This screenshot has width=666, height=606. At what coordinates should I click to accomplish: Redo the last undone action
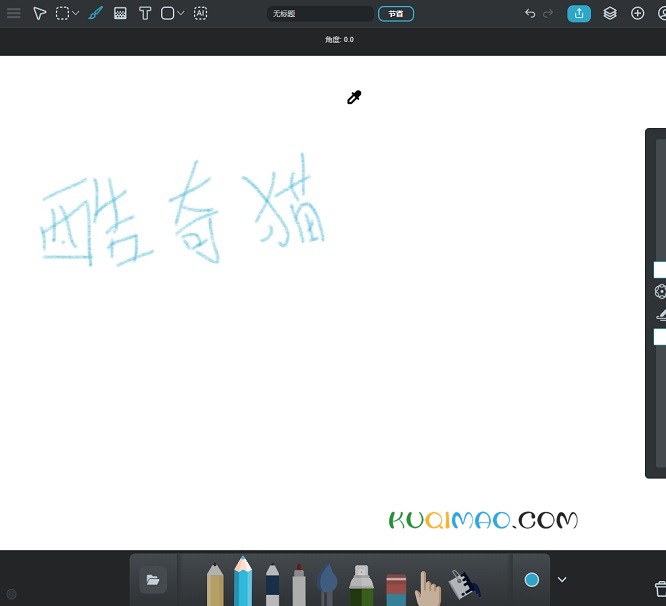point(548,13)
